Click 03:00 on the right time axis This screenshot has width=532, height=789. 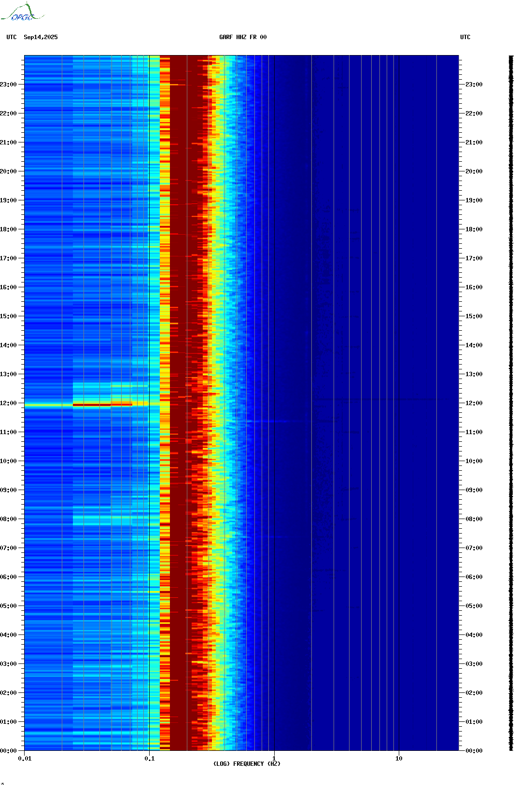click(474, 664)
